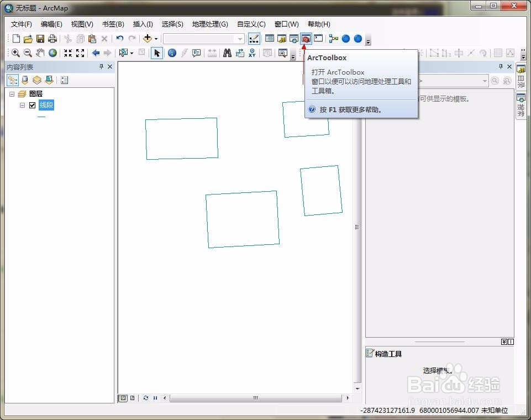Click the Add Data button

[x=148, y=39]
